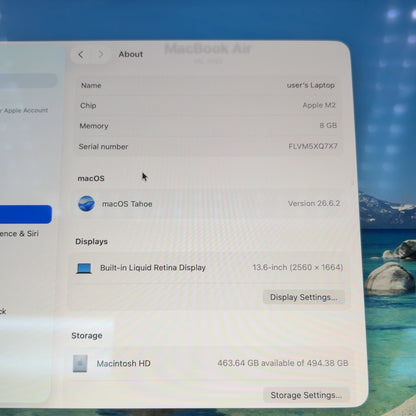Open Storage Settings
Viewport: 416px width, 416px height.
306,395
